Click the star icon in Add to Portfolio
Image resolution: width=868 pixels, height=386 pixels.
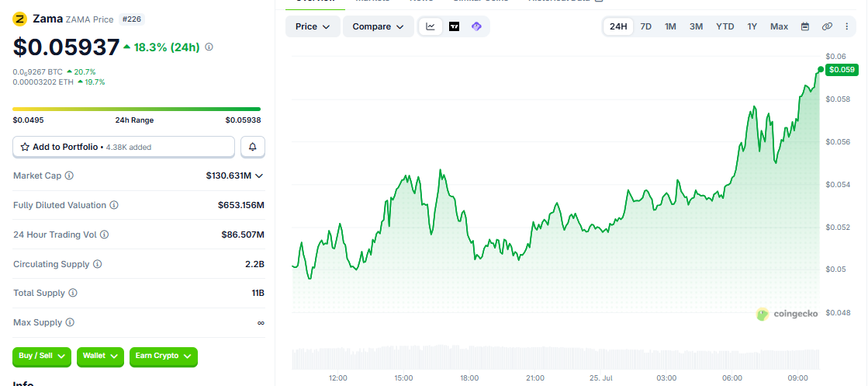coord(25,147)
